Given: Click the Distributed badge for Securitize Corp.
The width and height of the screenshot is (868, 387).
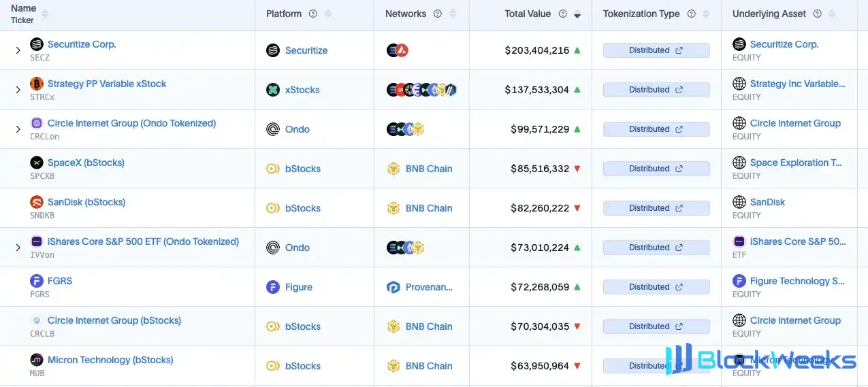Looking at the screenshot, I should (656, 50).
